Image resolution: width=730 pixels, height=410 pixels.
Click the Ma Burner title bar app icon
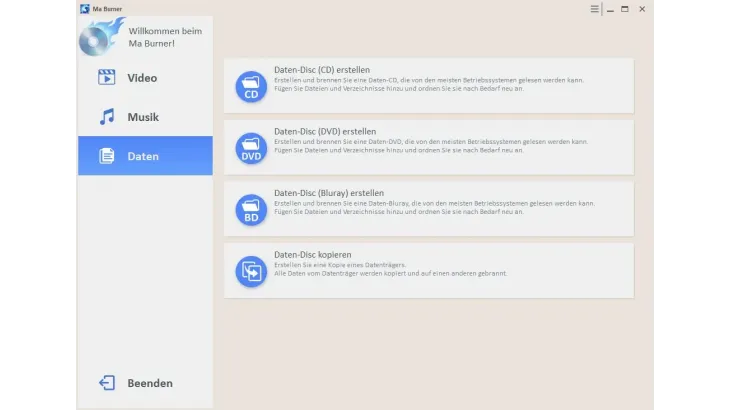84,9
